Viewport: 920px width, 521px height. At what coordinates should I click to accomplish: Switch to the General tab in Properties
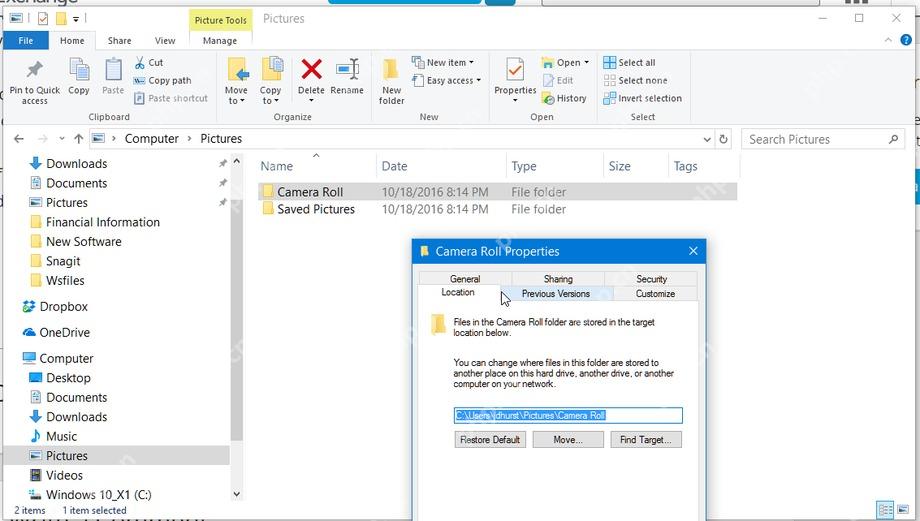465,279
